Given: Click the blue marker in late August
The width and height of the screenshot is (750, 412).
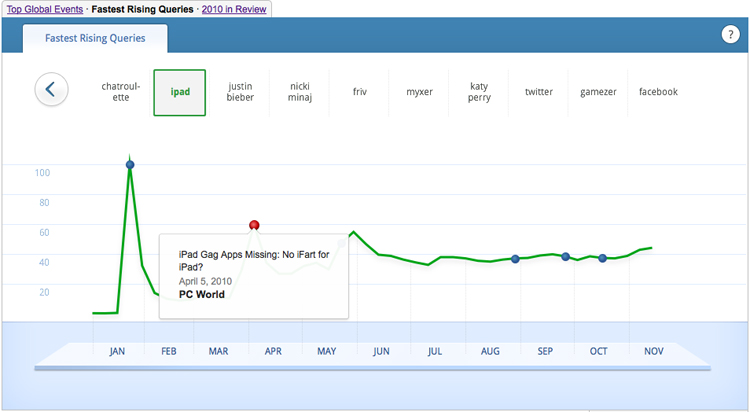Looking at the screenshot, I should click(515, 259).
